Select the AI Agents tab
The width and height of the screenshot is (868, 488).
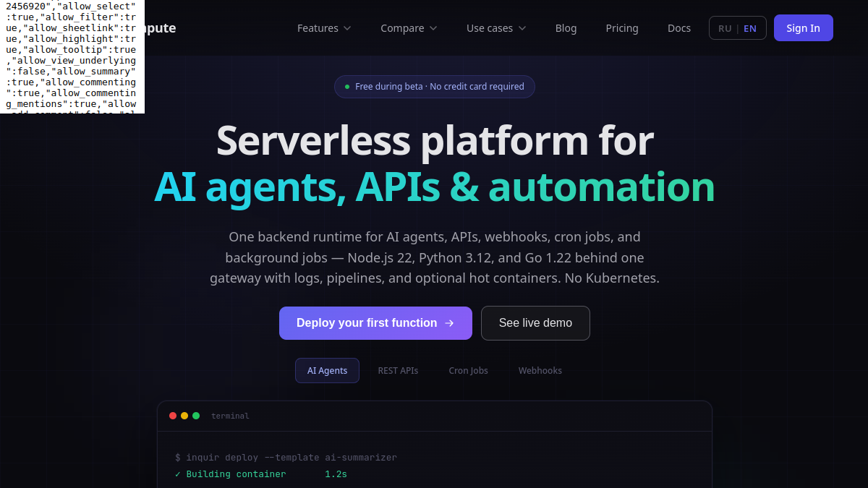[x=327, y=370]
